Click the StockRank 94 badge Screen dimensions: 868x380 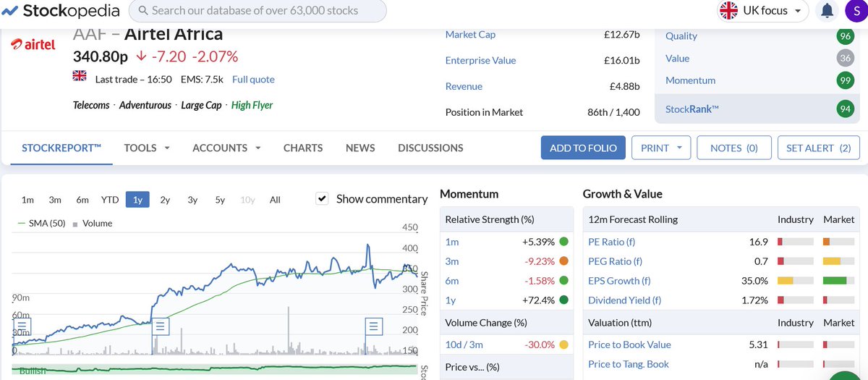[844, 109]
